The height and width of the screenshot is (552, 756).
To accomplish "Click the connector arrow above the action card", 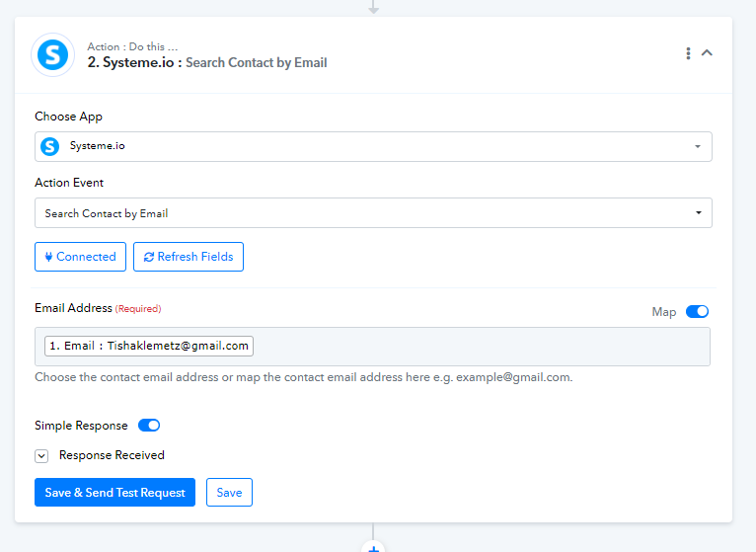I will tap(373, 7).
